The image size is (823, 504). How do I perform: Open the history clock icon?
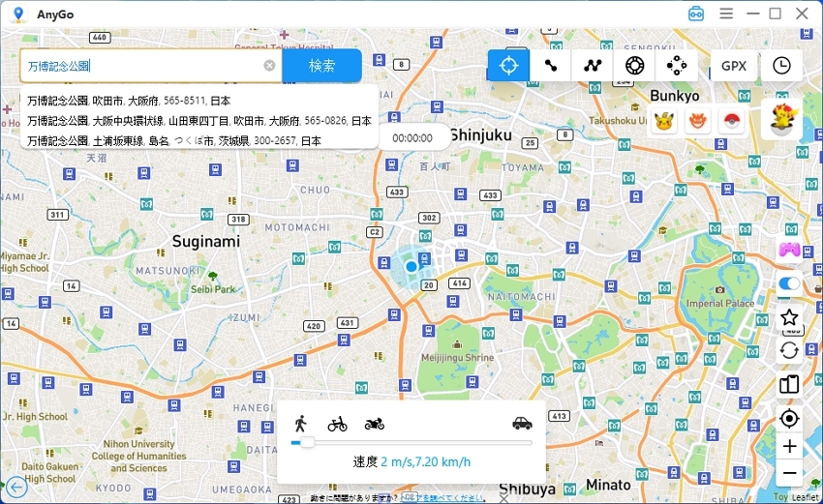[781, 66]
